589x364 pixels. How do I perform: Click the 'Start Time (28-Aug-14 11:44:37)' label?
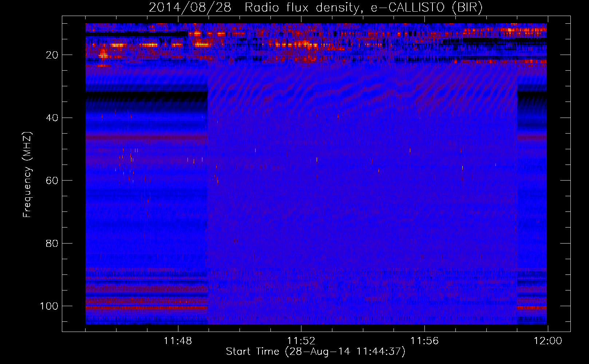point(316,352)
